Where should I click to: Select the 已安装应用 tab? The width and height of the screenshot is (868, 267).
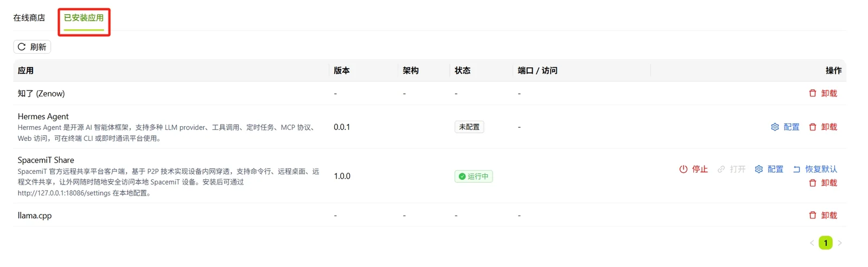click(x=84, y=18)
